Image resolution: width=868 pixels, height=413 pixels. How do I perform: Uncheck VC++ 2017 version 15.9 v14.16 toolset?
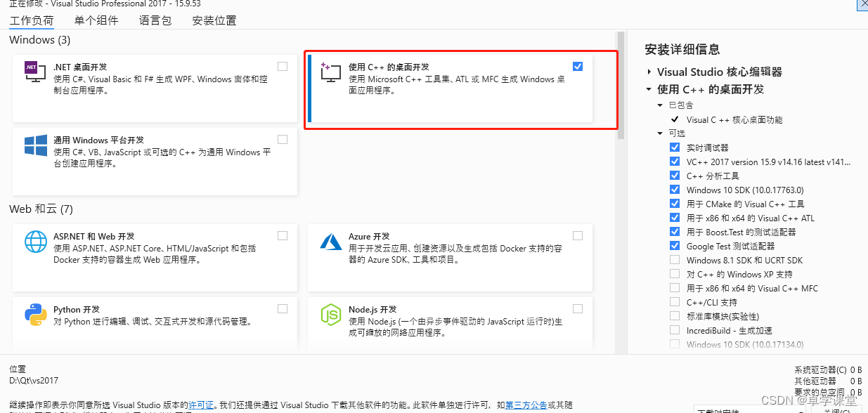click(x=675, y=162)
